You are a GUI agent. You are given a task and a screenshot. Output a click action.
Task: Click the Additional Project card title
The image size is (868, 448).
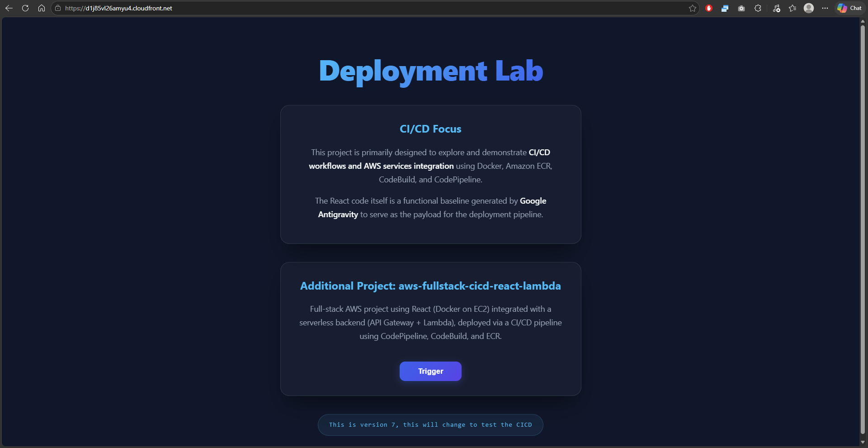click(x=430, y=286)
